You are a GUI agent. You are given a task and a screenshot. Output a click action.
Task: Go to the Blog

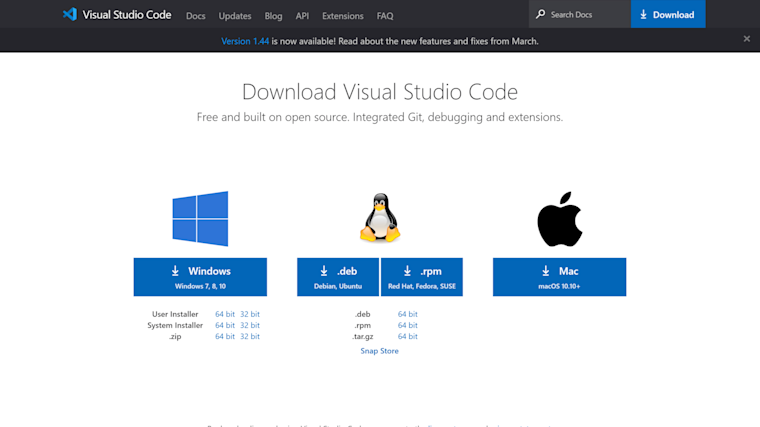(273, 16)
